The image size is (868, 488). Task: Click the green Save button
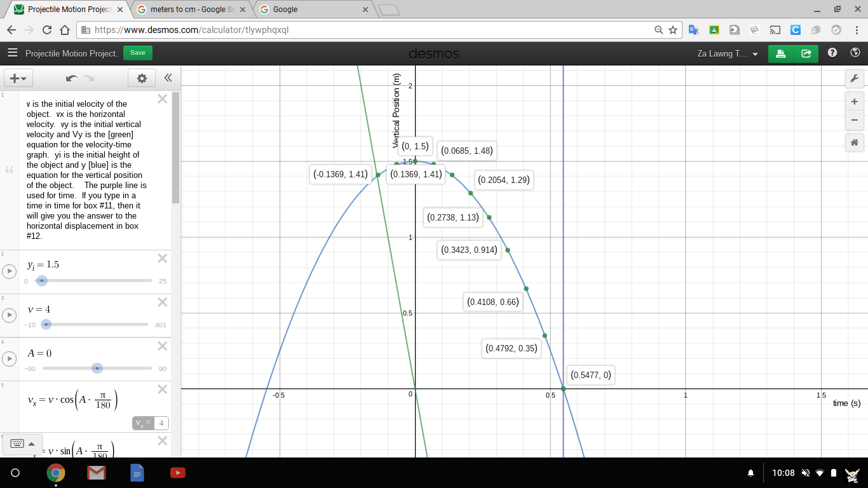point(138,53)
